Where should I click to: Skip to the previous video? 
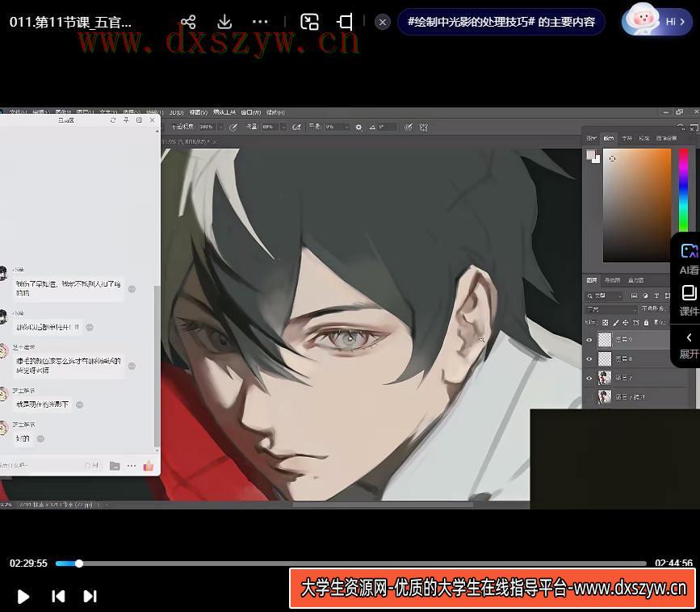58,596
